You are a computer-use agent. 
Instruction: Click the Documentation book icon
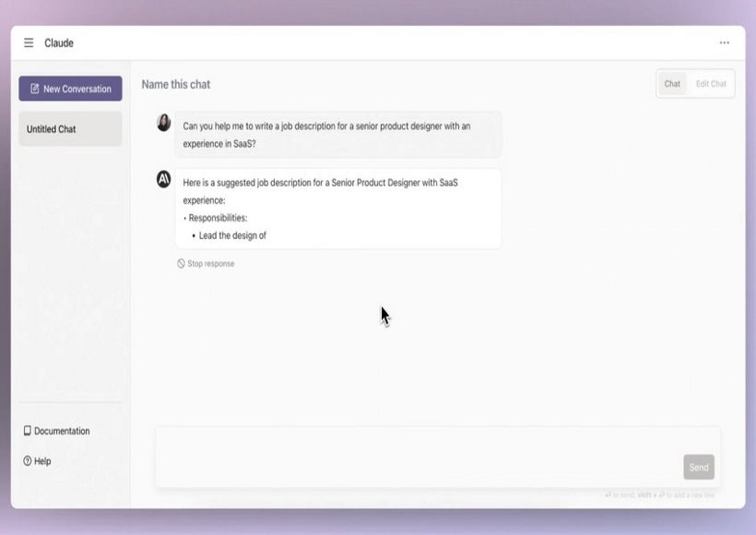pyautogui.click(x=28, y=431)
